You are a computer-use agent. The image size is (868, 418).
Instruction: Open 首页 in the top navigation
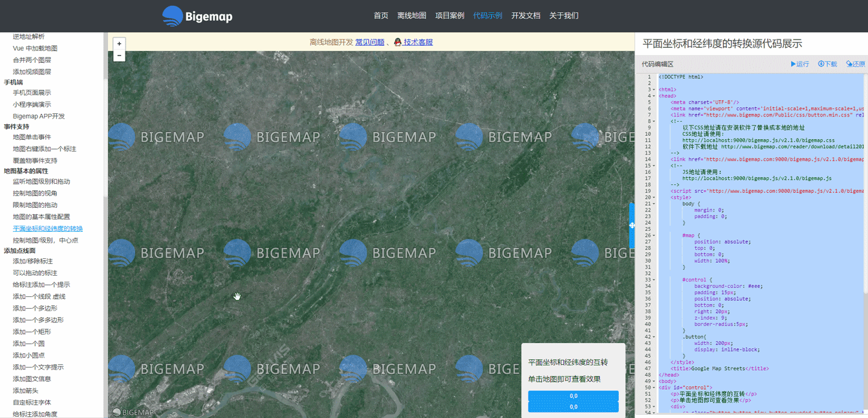point(381,16)
